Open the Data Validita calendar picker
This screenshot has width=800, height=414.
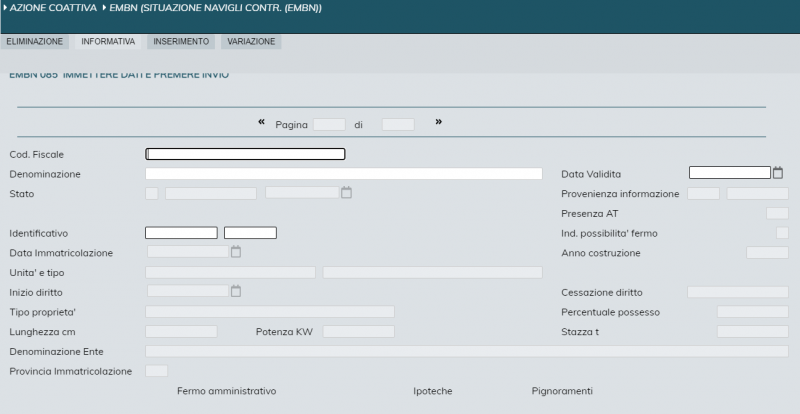(778, 173)
